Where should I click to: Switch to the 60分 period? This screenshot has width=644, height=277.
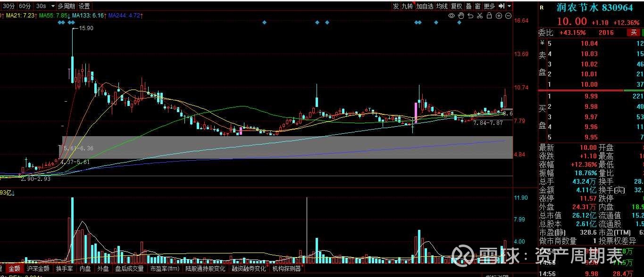(25, 6)
